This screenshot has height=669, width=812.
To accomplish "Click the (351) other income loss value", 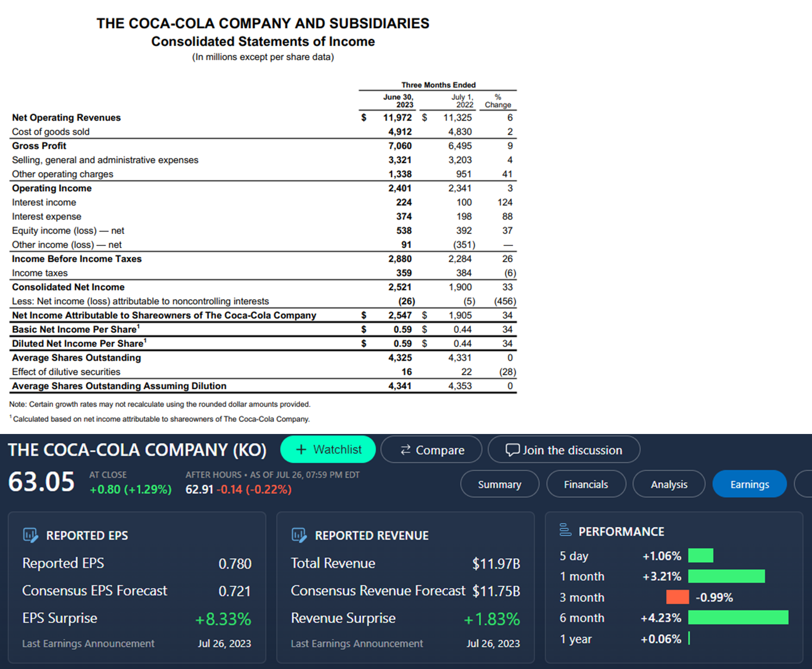I will pyautogui.click(x=464, y=245).
